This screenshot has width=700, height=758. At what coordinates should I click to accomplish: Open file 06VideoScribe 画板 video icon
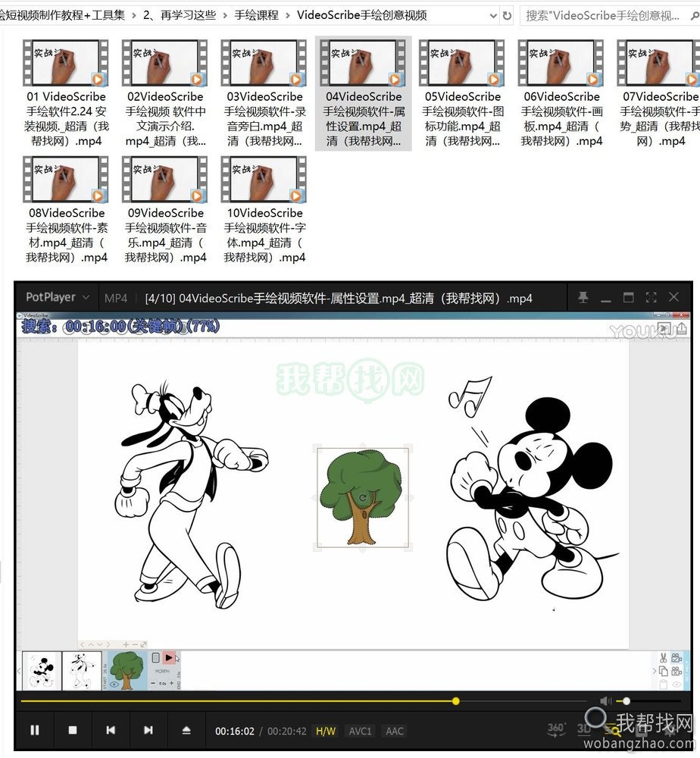pos(561,63)
